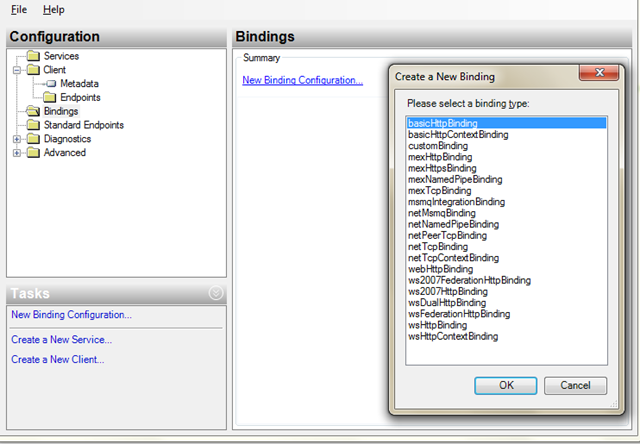Select wsFederationHttpBinding in the list

pyautogui.click(x=506, y=314)
